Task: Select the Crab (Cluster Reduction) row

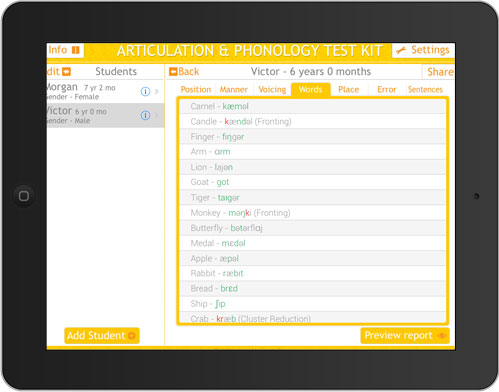Action: [313, 317]
